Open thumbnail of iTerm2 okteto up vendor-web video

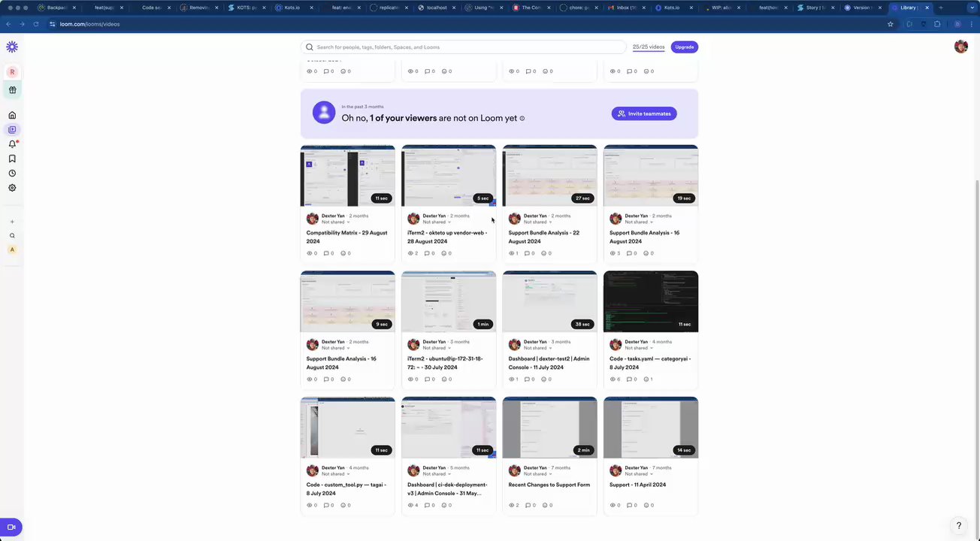pyautogui.click(x=449, y=175)
